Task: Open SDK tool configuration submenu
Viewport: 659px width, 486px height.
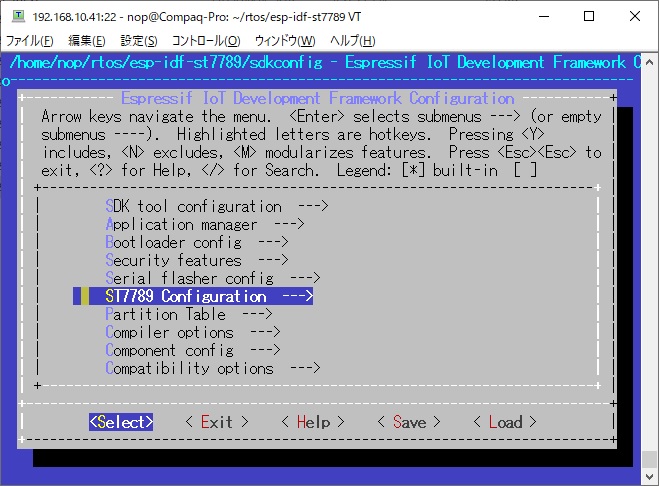Action: tap(216, 206)
